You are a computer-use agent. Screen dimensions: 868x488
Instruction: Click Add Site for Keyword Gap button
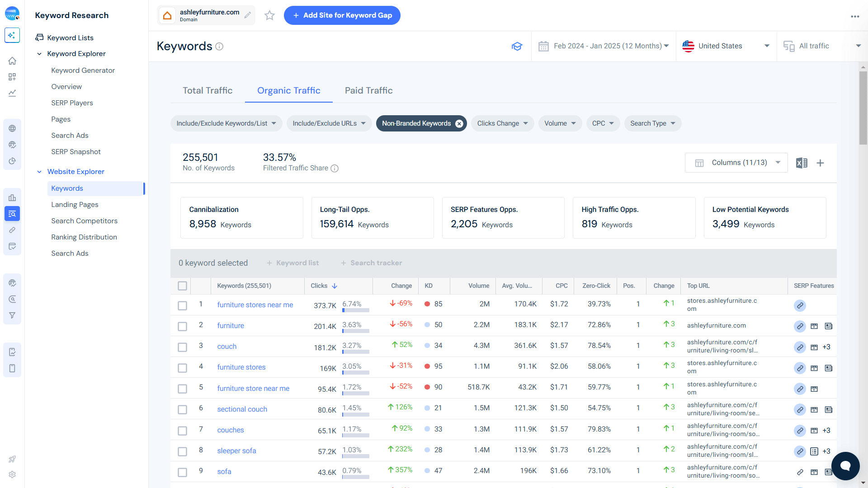pyautogui.click(x=342, y=15)
